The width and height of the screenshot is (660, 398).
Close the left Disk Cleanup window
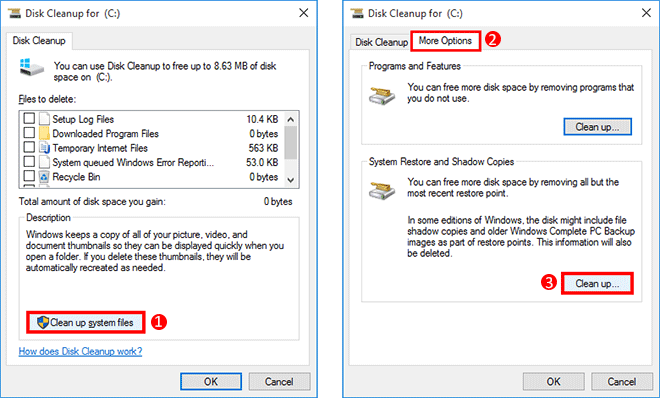coord(303,13)
